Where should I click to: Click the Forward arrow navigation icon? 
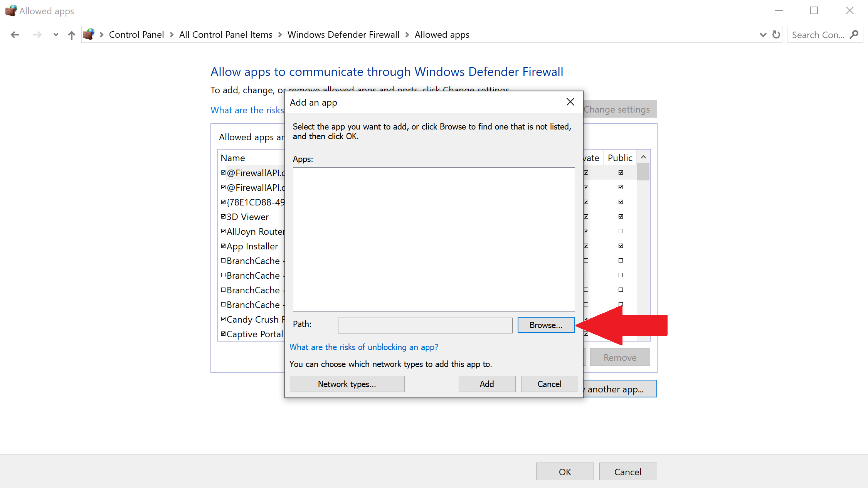(37, 35)
